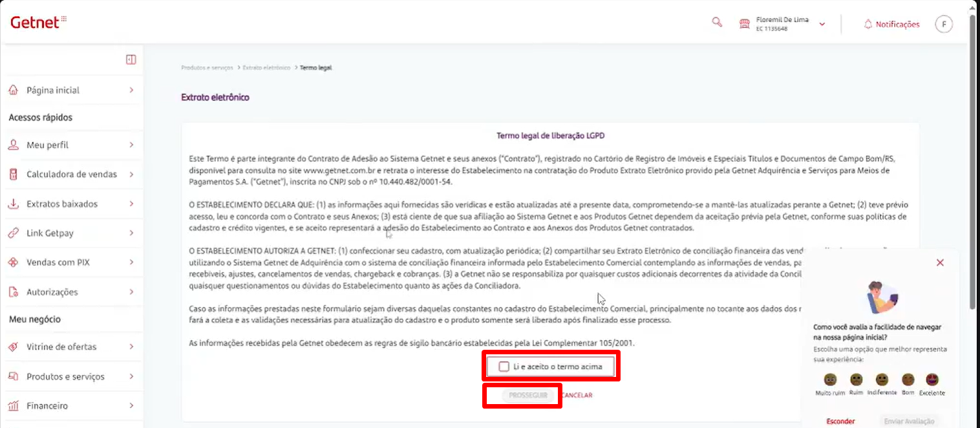Click 'Termo legal de liberação LGPD' title
Viewport: 980px width, 428px height.
point(550,136)
